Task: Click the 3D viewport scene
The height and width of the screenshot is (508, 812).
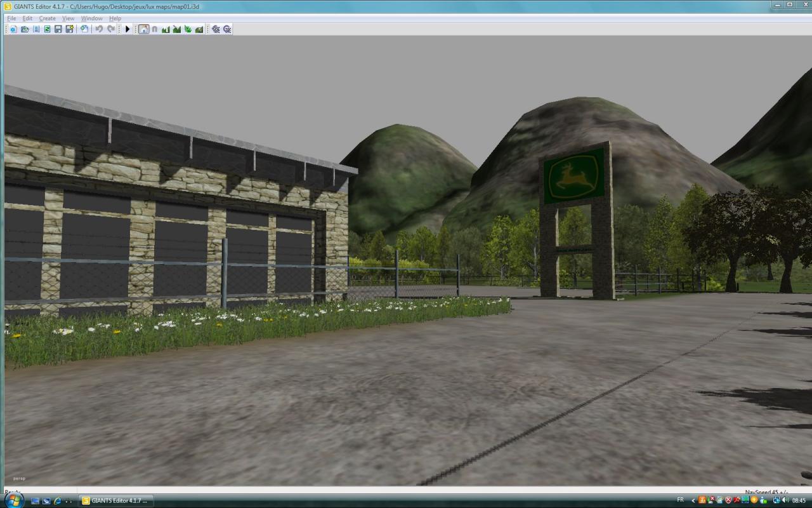Action: point(407,260)
